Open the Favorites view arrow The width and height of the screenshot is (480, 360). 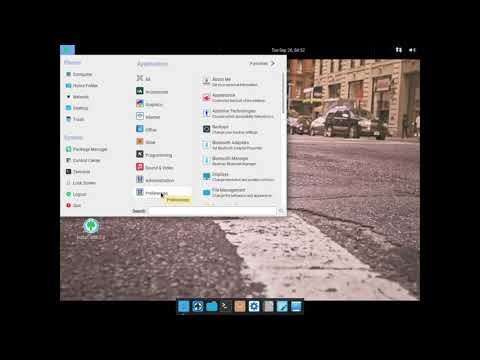(273, 63)
